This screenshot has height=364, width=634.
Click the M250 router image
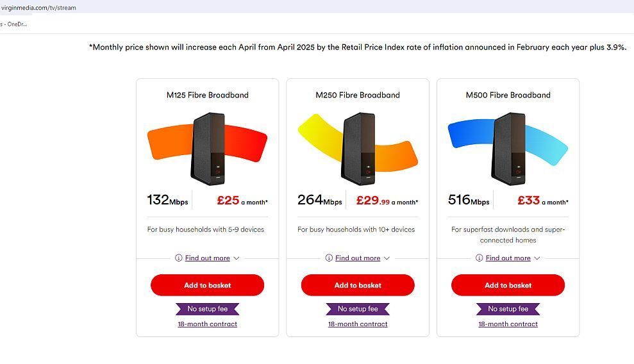tap(358, 148)
